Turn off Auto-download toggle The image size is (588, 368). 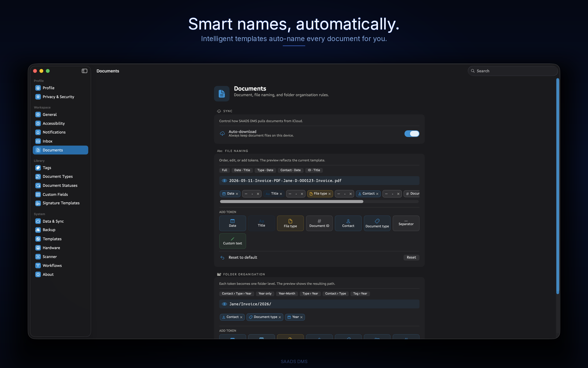(412, 134)
